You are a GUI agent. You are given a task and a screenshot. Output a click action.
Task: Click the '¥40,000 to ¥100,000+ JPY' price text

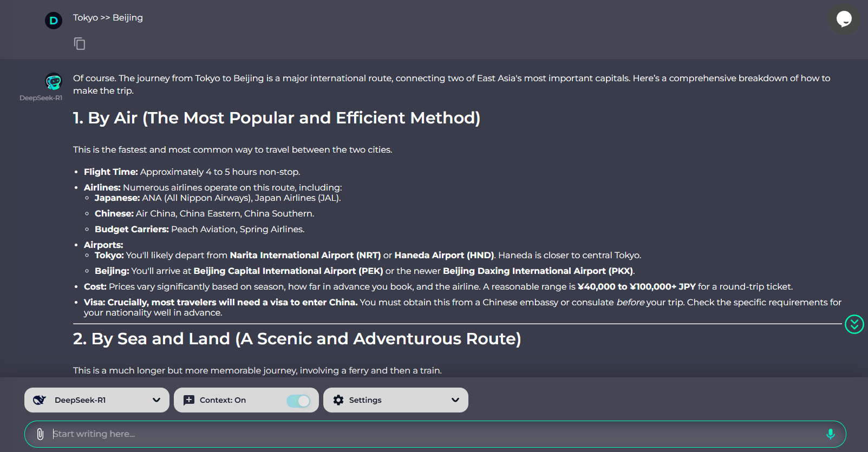pyautogui.click(x=636, y=287)
